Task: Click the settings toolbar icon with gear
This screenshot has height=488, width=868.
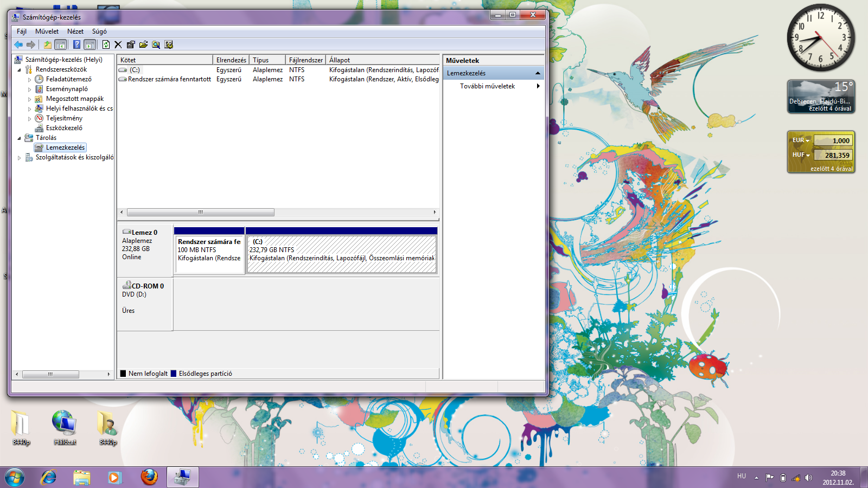Action: click(x=169, y=44)
